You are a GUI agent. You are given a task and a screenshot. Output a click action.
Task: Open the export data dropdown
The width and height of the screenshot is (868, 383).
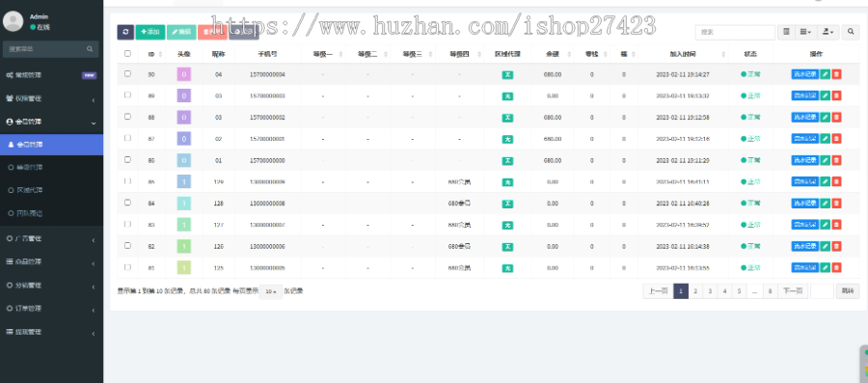coord(828,33)
